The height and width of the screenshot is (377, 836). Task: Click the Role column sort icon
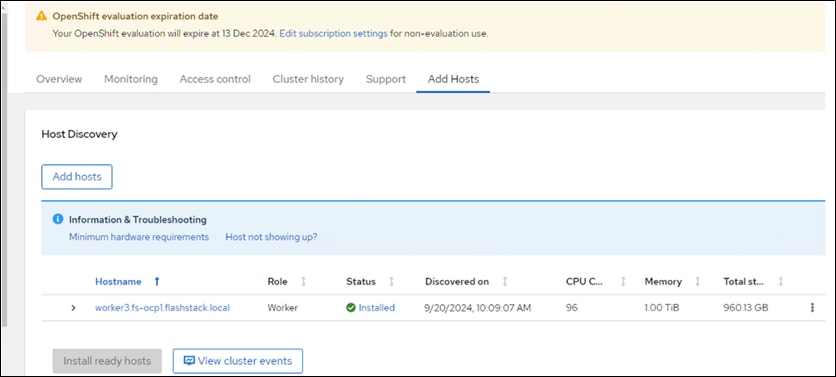click(x=303, y=282)
